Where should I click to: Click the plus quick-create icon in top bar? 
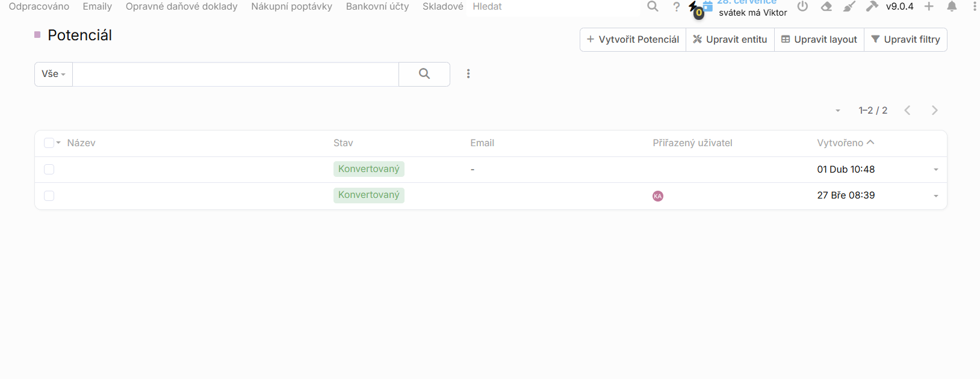[x=929, y=7]
